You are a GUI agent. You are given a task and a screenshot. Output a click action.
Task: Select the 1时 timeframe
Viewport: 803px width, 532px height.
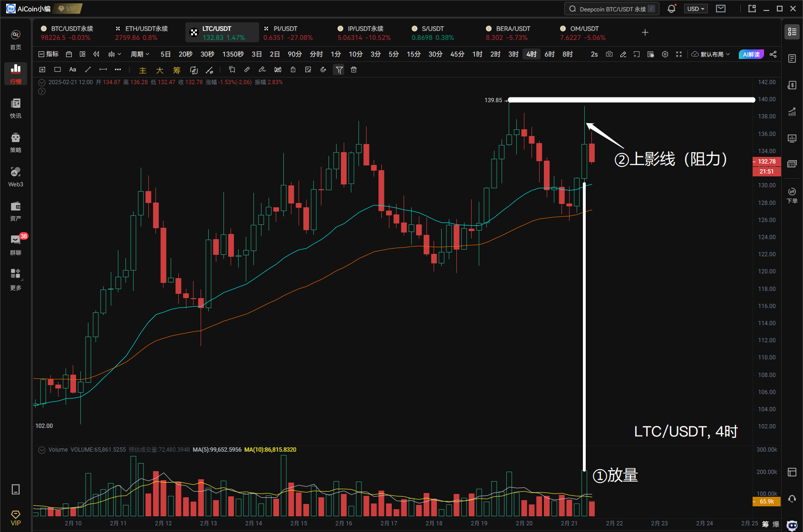(x=477, y=54)
